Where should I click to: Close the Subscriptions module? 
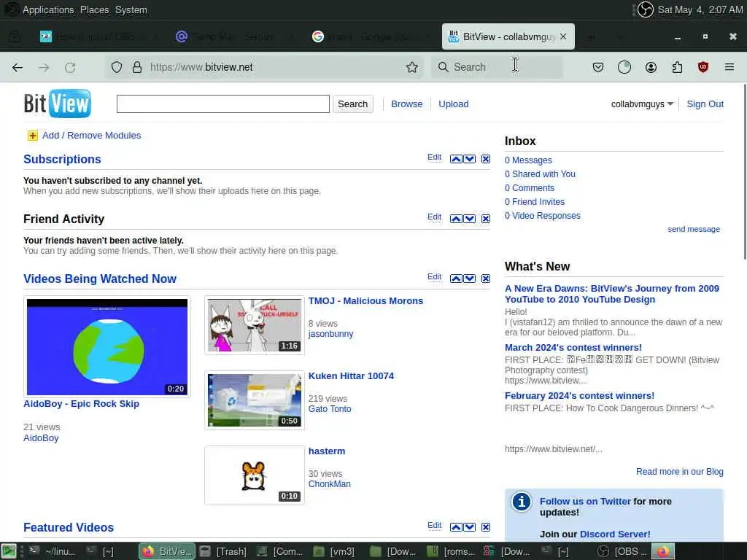(x=485, y=159)
